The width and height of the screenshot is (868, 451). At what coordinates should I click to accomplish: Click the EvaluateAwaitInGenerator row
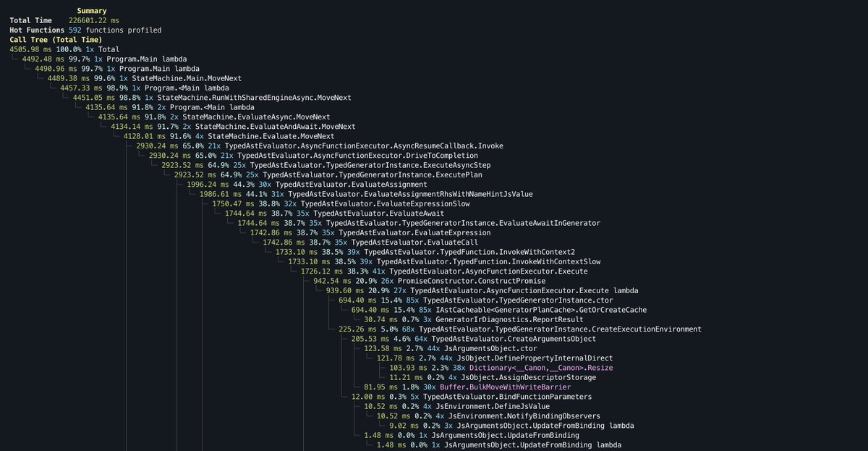pyautogui.click(x=419, y=222)
